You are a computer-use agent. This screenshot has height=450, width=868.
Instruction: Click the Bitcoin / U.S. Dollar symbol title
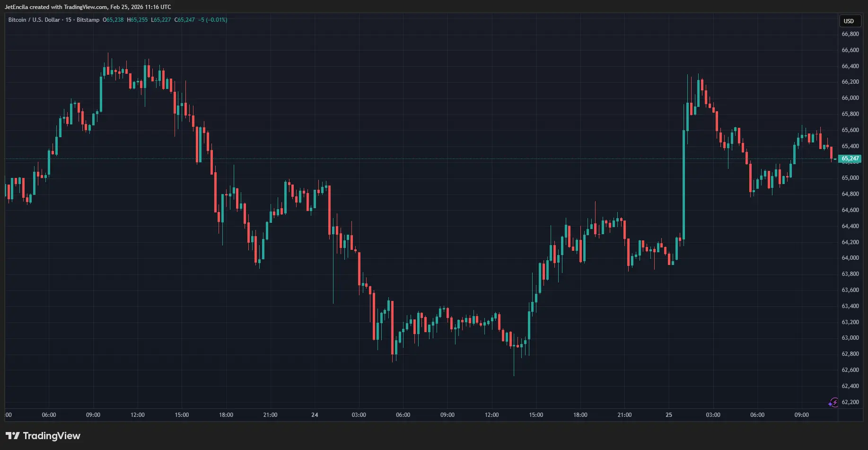(x=34, y=20)
